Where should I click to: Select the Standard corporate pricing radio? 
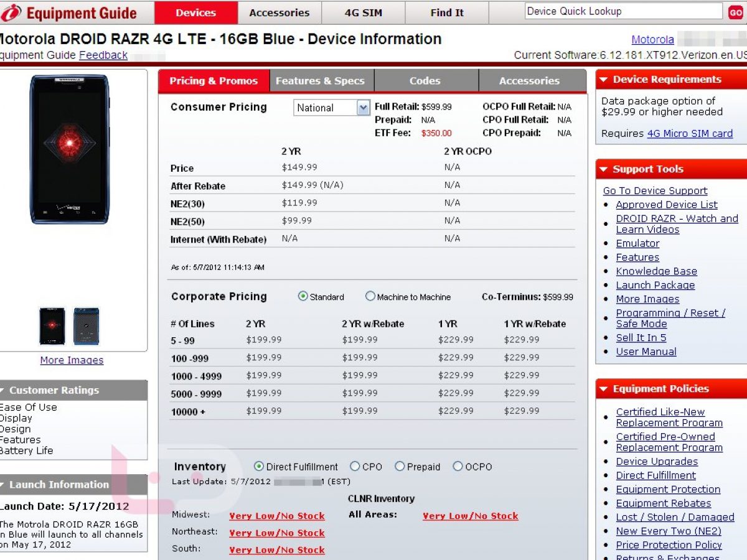tap(303, 297)
